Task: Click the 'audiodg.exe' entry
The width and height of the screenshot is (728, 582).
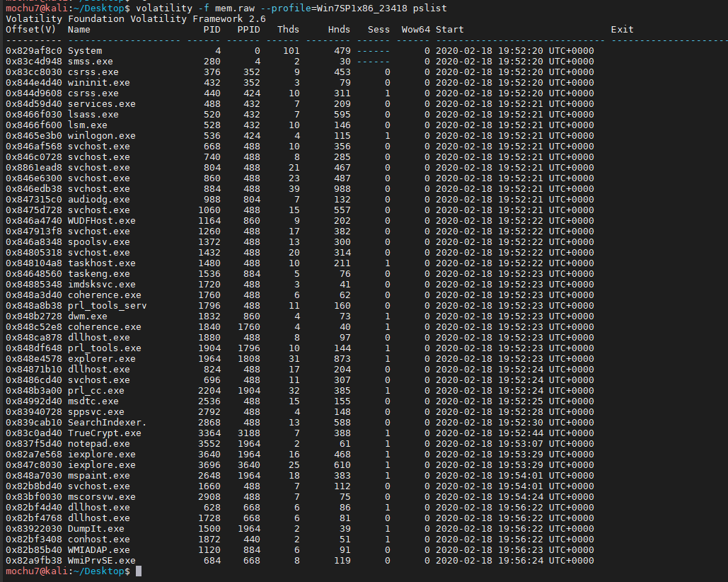Action: pos(99,199)
